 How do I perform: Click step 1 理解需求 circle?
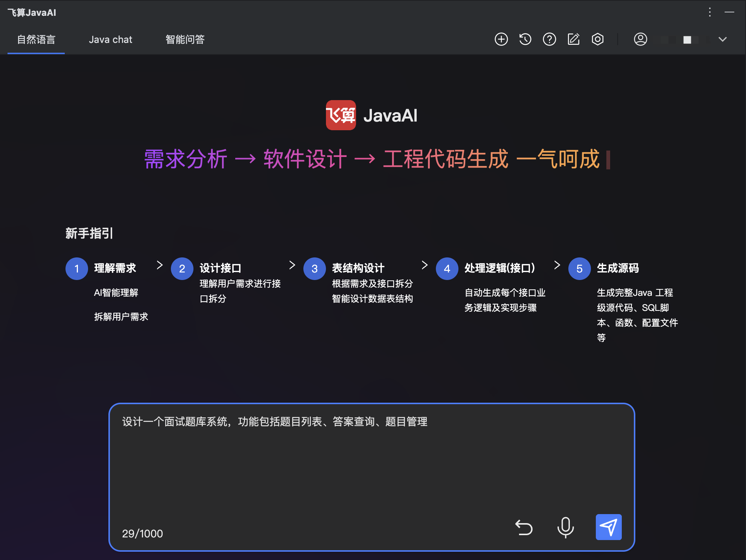pos(77,269)
